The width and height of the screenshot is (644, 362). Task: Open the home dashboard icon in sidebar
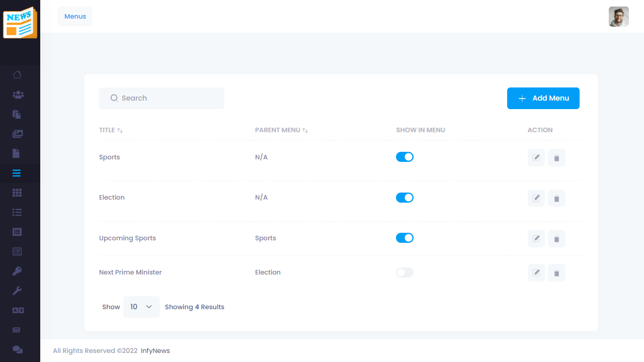tap(17, 75)
